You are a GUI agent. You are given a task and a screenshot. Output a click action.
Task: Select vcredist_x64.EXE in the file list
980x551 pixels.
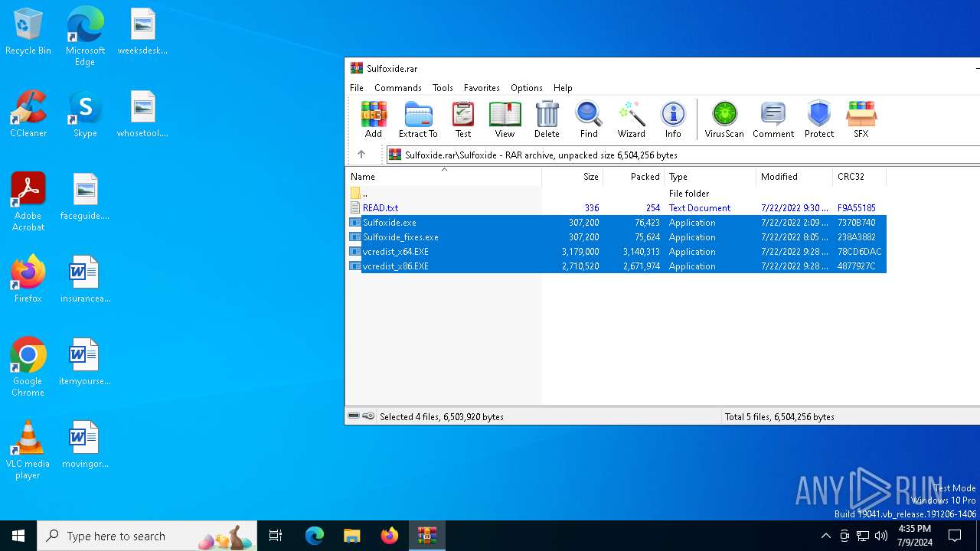click(x=616, y=252)
